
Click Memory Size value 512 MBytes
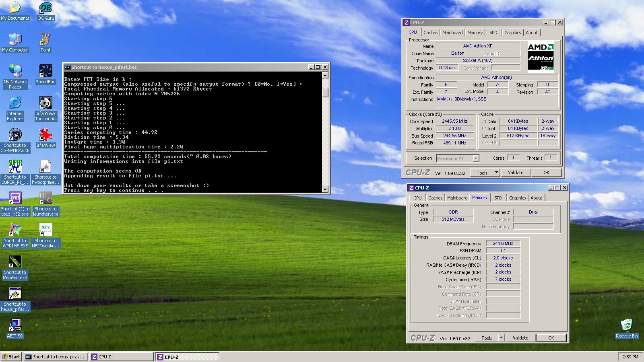coord(453,219)
